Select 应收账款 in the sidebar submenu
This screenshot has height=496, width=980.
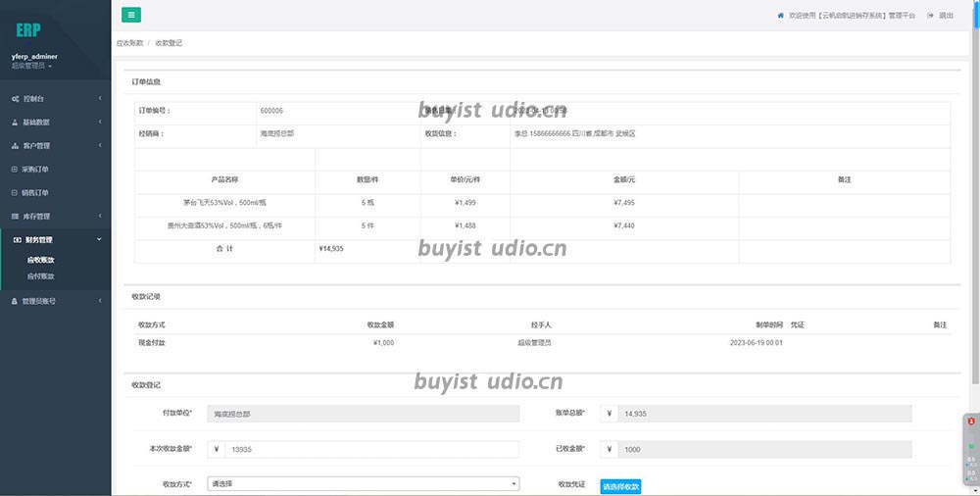[40, 260]
